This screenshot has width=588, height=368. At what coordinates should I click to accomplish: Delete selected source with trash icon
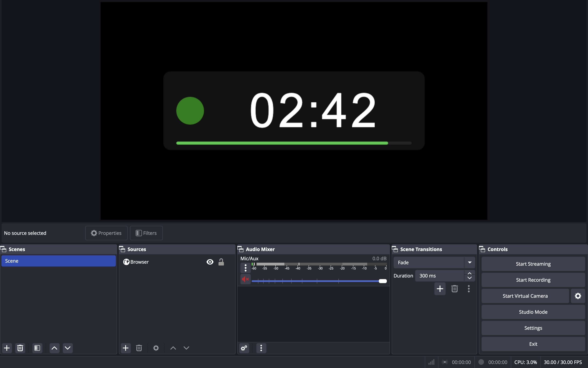pyautogui.click(x=139, y=348)
